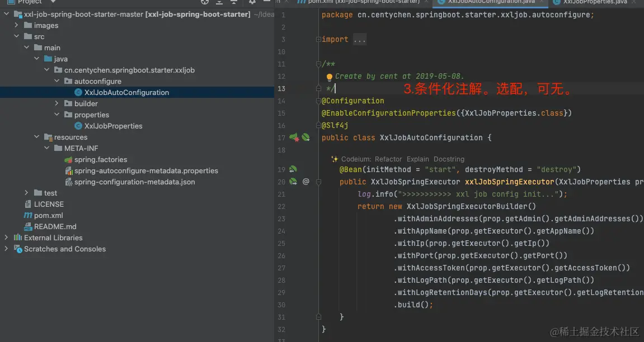This screenshot has width=644, height=342.
Task: Click the pom.xml Maven file icon
Action: pos(28,215)
